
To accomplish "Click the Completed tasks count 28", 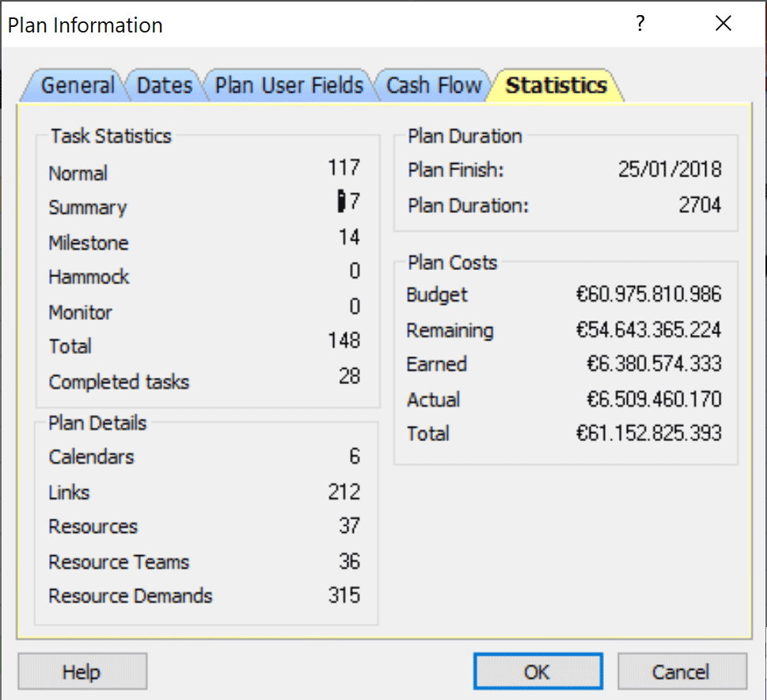I will coord(349,376).
